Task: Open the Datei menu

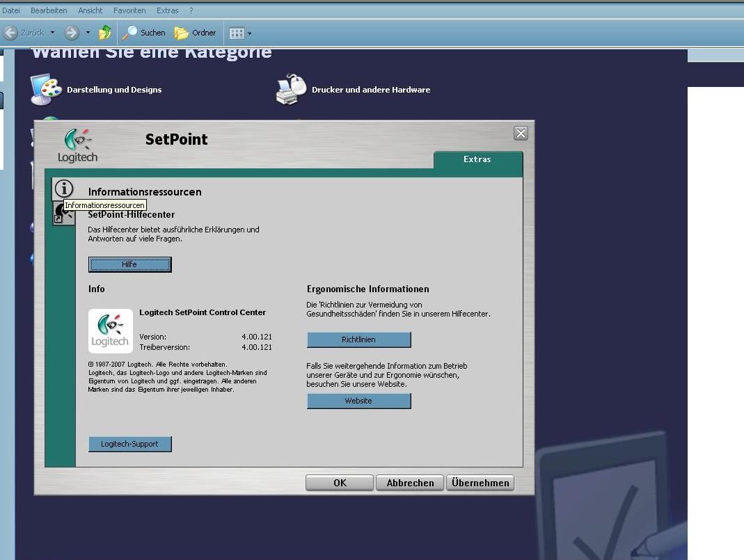Action: pos(11,10)
